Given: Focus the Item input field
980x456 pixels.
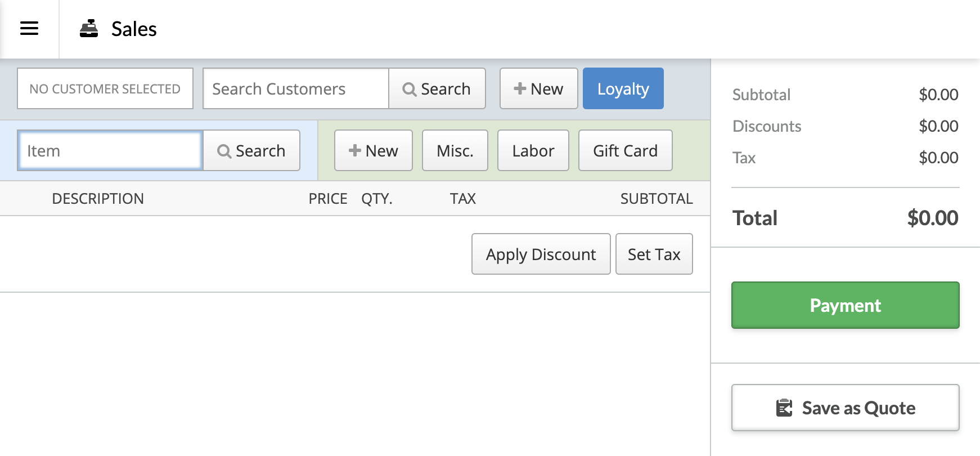Looking at the screenshot, I should click(110, 150).
